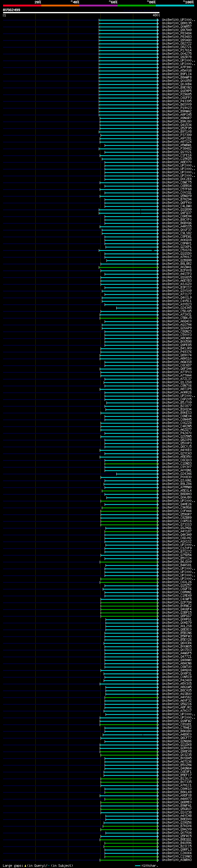
Task: Click the cyan =100char scale legend line
Action: coord(137,866)
